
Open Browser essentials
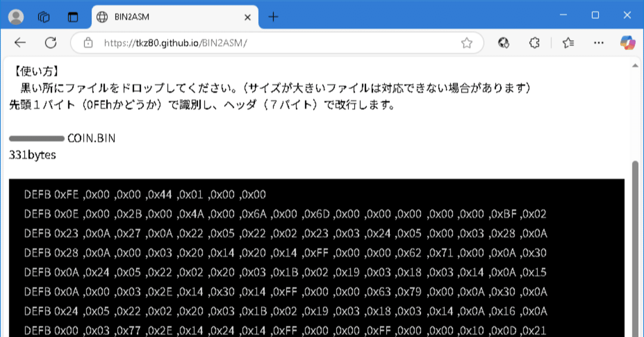pyautogui.click(x=504, y=43)
